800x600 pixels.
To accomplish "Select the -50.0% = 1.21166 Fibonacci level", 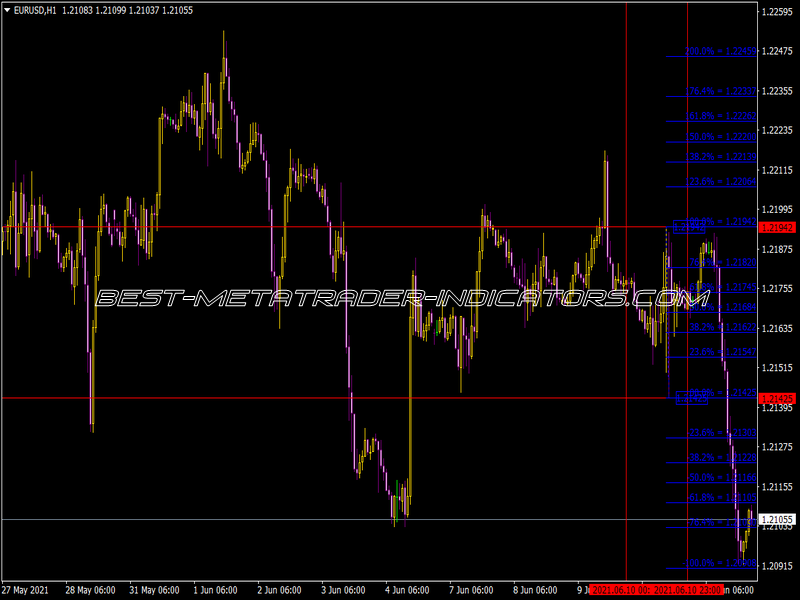I will tap(722, 478).
